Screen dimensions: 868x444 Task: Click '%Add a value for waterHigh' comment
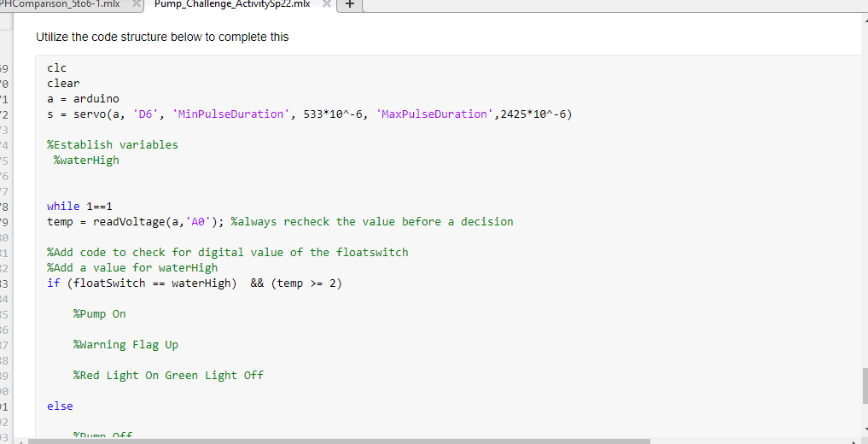(132, 268)
